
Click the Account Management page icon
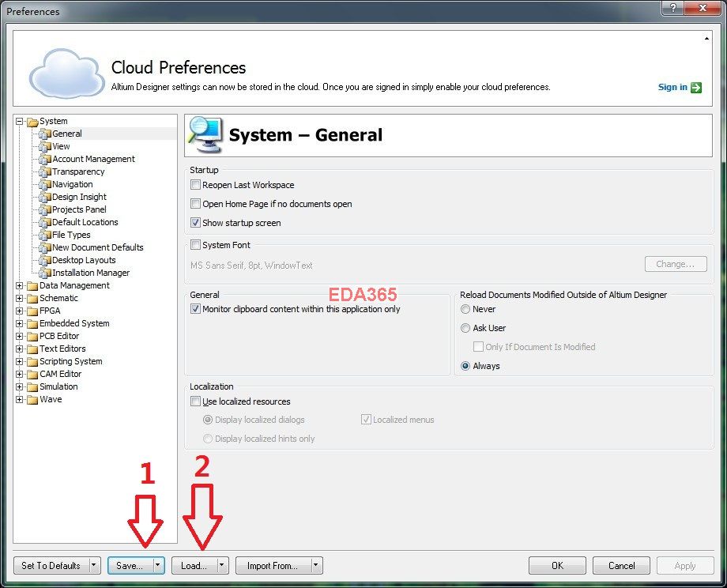pos(45,159)
